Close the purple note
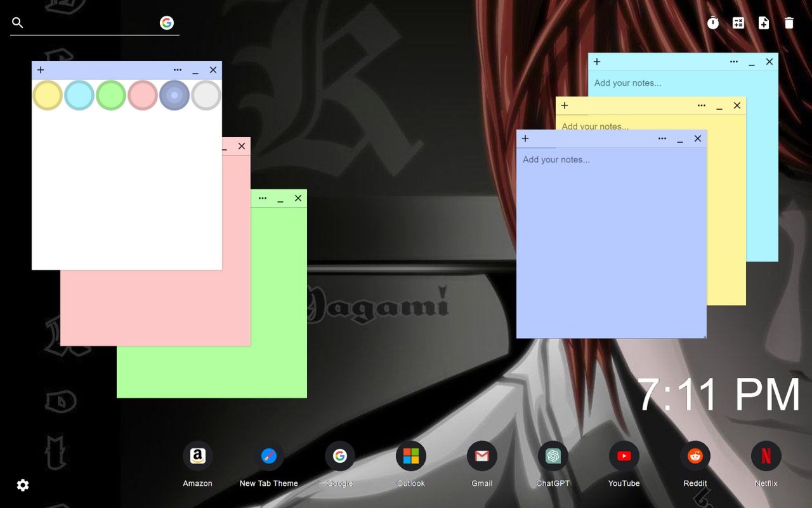The width and height of the screenshot is (812, 508). click(698, 138)
